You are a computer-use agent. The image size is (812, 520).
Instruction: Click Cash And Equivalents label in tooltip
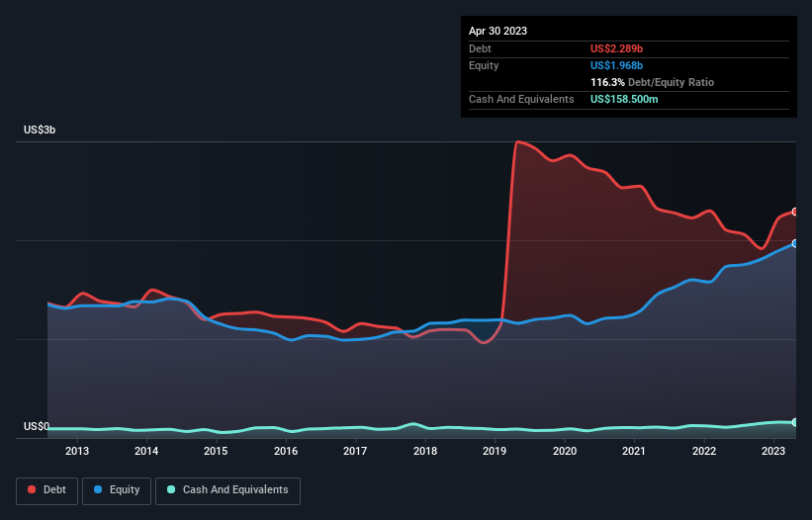click(x=521, y=99)
